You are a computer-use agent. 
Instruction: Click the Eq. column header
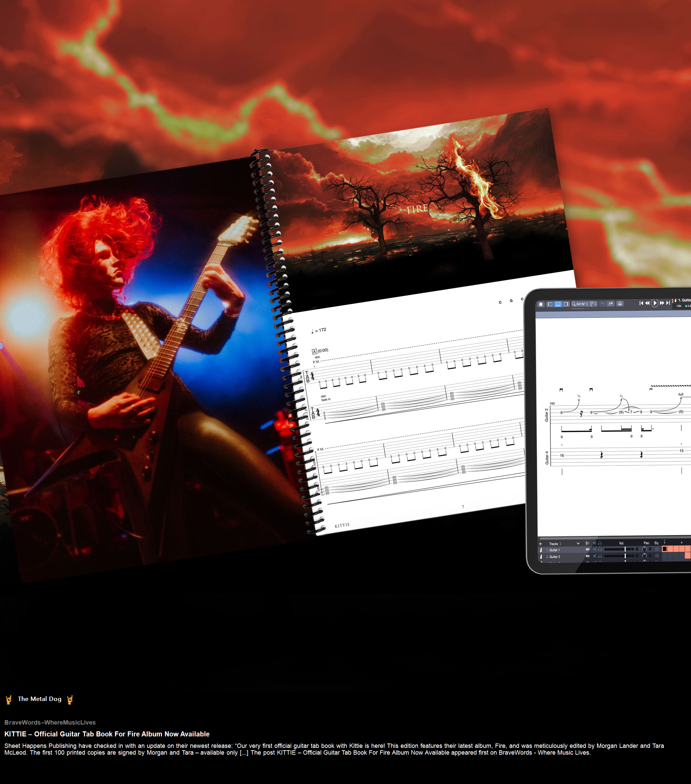[657, 543]
